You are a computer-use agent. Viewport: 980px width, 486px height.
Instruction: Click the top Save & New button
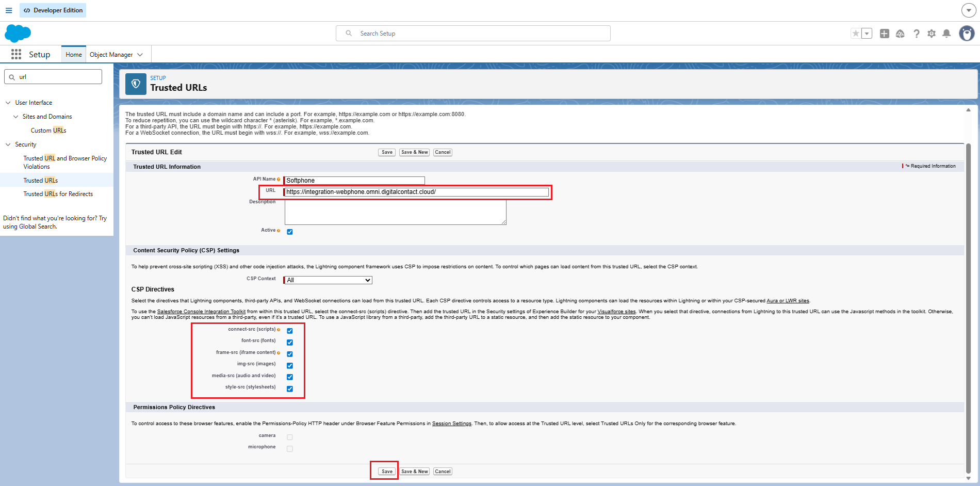[415, 152]
